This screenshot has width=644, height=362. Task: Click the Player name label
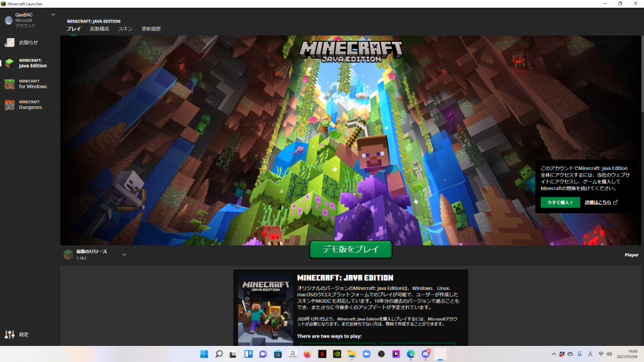(x=631, y=255)
